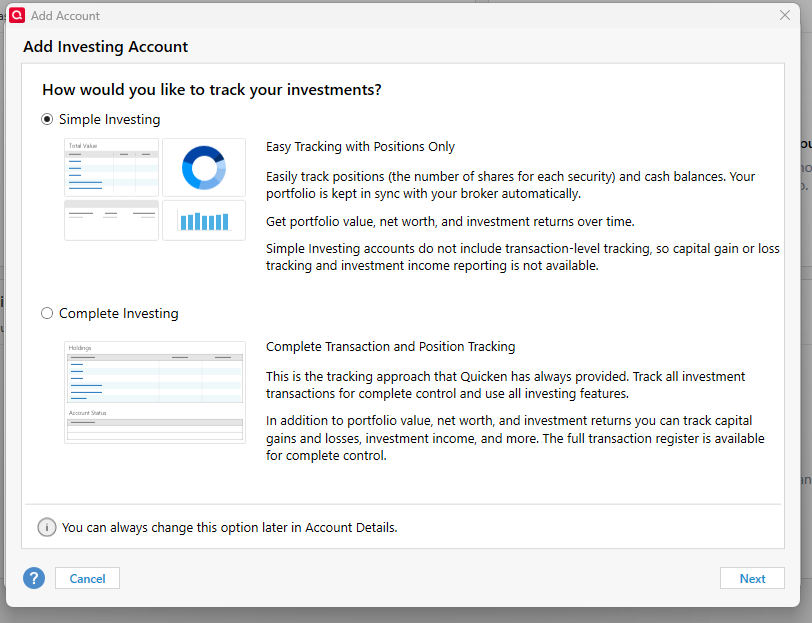This screenshot has width=812, height=623.
Task: Click 'You can always change this option later' note
Action: click(x=230, y=528)
